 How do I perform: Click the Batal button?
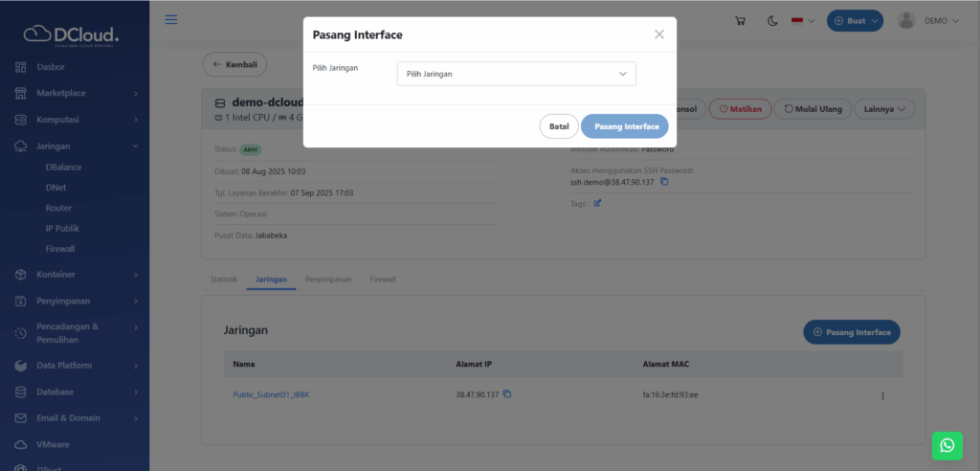pyautogui.click(x=559, y=126)
